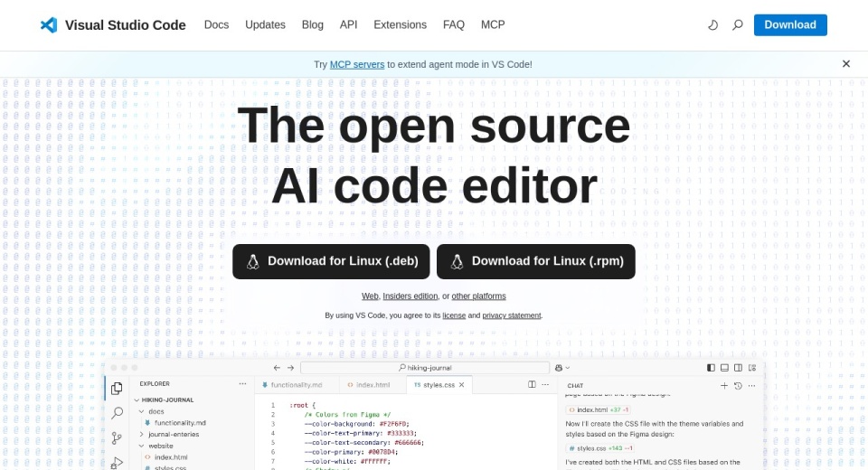Click the CHAT panel heading
This screenshot has height=470, width=868.
(575, 386)
